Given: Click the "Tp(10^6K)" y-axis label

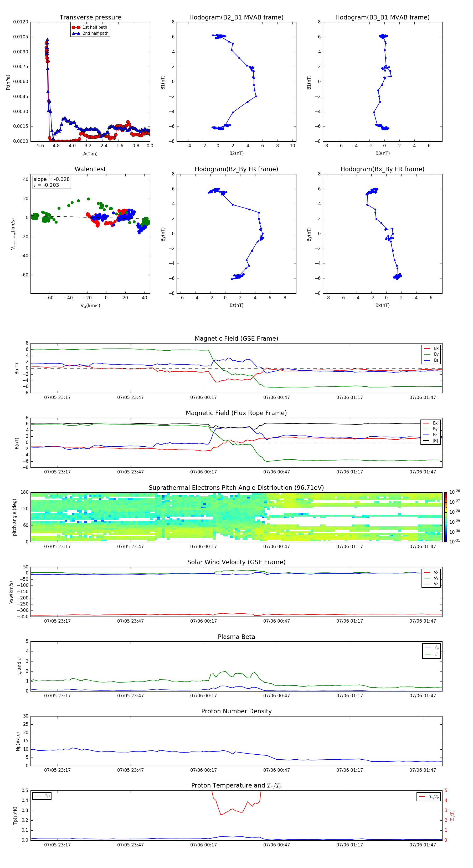Looking at the screenshot, I should click(15, 815).
